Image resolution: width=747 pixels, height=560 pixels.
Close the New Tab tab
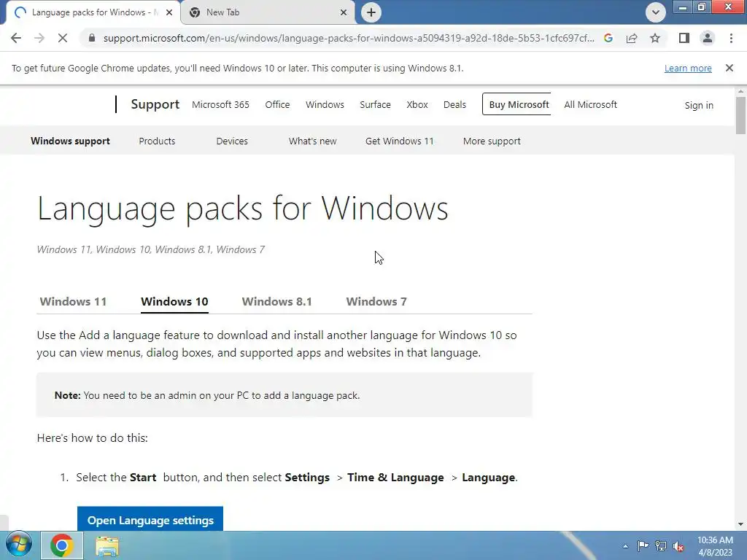click(344, 12)
